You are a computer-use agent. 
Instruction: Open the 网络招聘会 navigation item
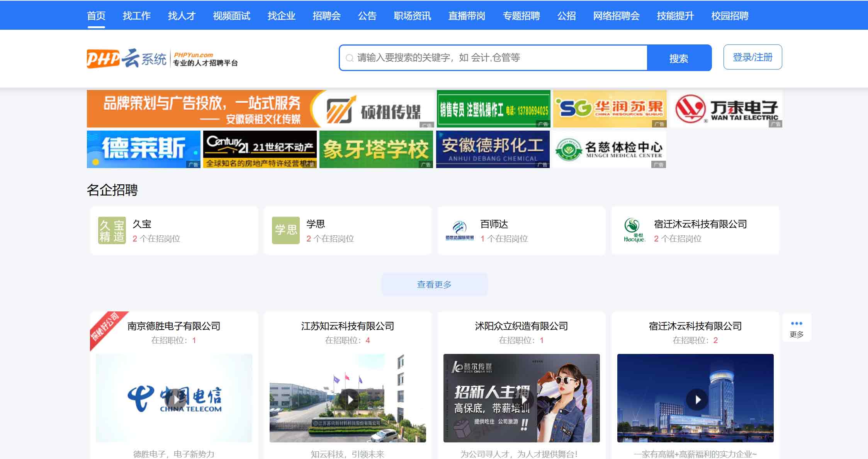click(x=617, y=16)
